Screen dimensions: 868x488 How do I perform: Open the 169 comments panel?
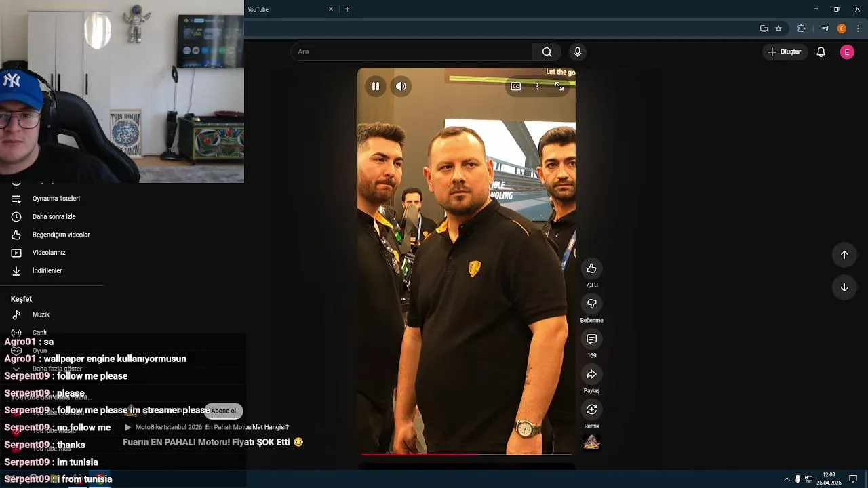click(x=591, y=339)
